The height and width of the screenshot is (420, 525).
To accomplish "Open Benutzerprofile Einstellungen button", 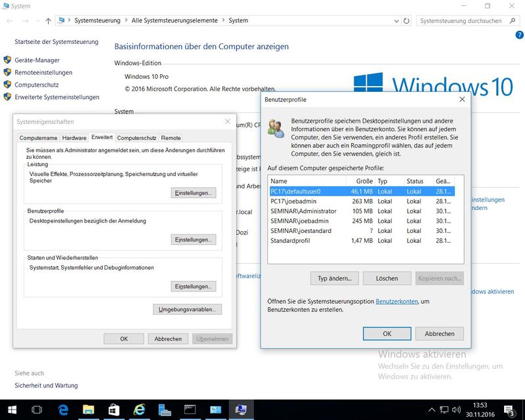I will tap(193, 240).
